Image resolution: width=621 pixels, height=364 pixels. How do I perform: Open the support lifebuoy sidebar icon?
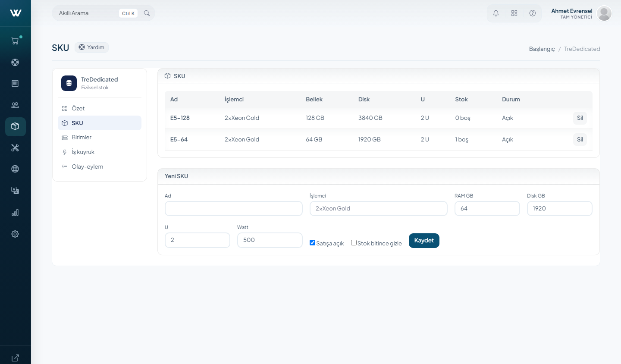click(15, 62)
